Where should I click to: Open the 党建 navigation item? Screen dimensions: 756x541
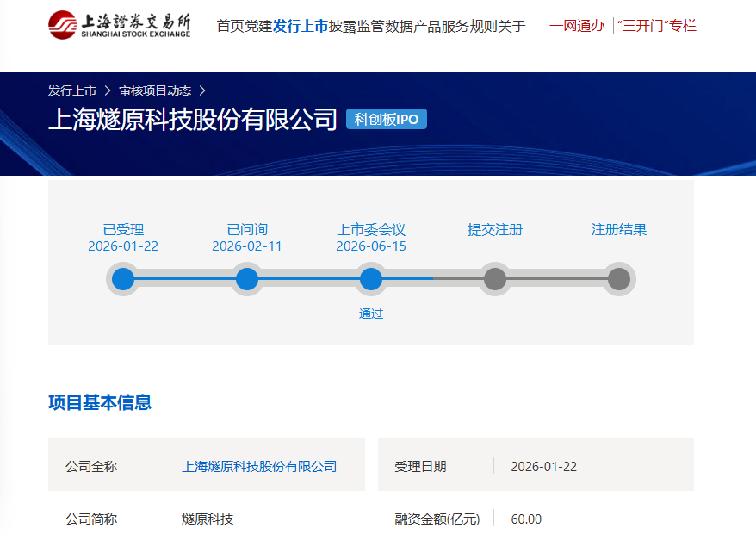[258, 26]
